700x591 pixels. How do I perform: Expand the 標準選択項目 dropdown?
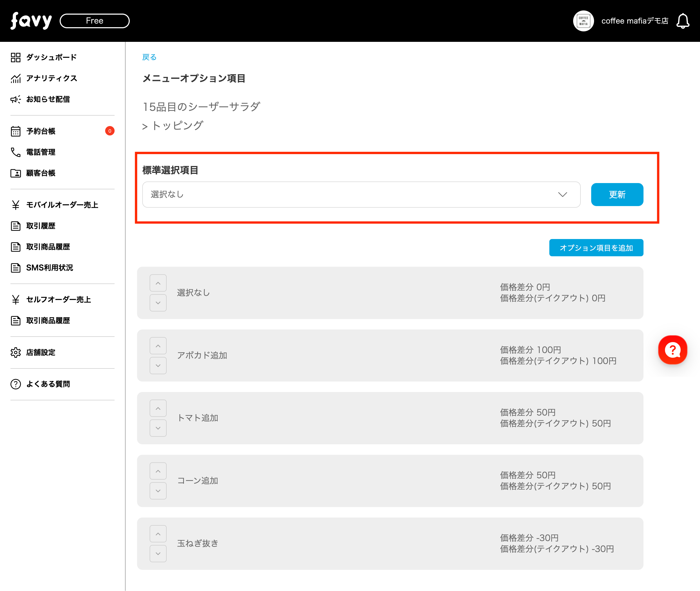coord(361,195)
